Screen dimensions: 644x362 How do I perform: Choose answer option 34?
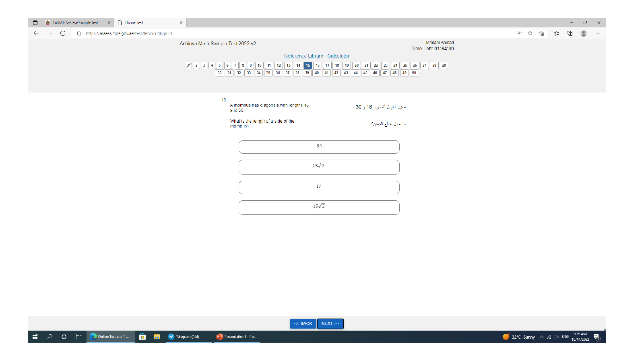coord(319,147)
